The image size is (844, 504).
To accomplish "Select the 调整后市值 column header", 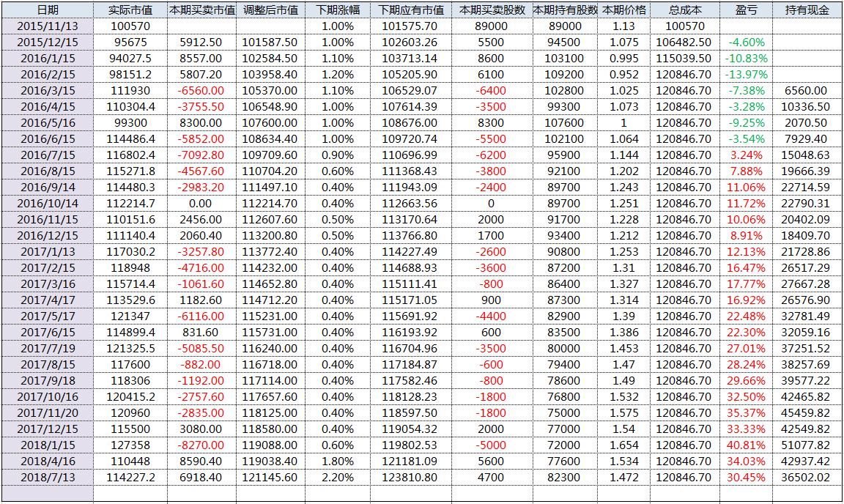I will [x=270, y=10].
